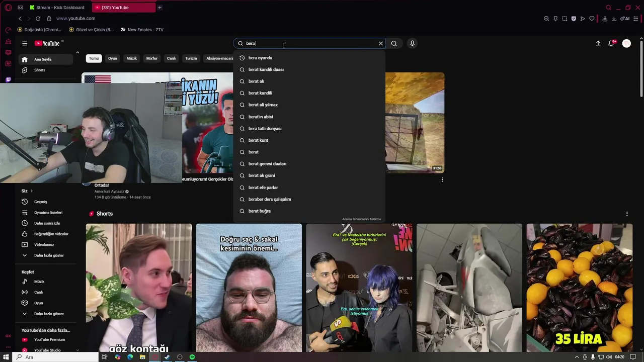Image resolution: width=644 pixels, height=362 pixels.
Task: Open a new browser tab
Action: (x=159, y=8)
